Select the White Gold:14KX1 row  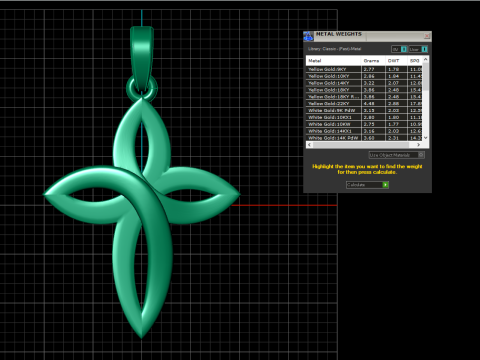364,131
